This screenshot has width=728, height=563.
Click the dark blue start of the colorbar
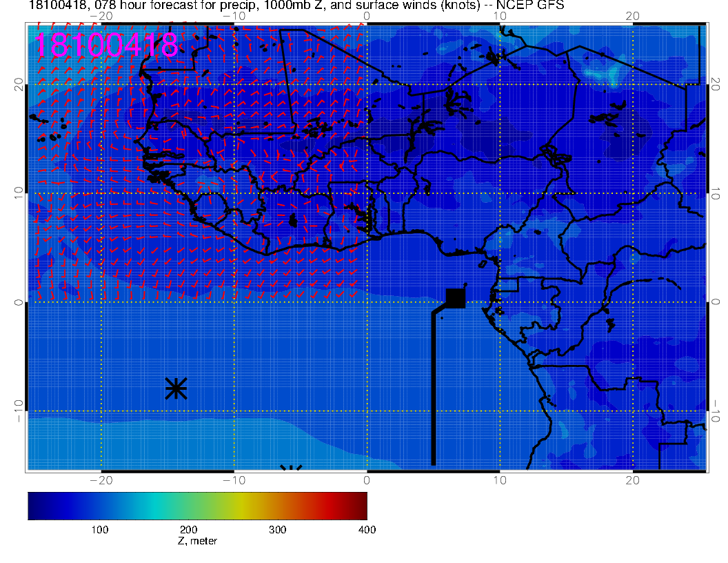point(34,505)
